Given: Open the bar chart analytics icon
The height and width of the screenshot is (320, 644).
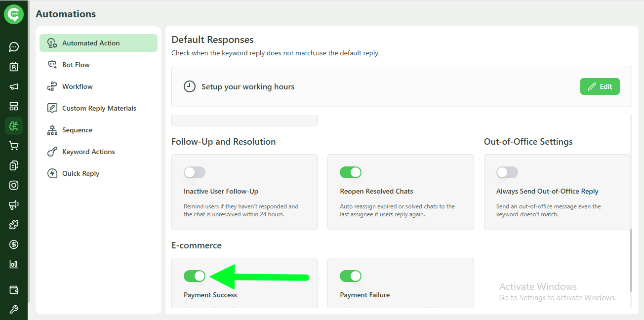Looking at the screenshot, I should [13, 264].
